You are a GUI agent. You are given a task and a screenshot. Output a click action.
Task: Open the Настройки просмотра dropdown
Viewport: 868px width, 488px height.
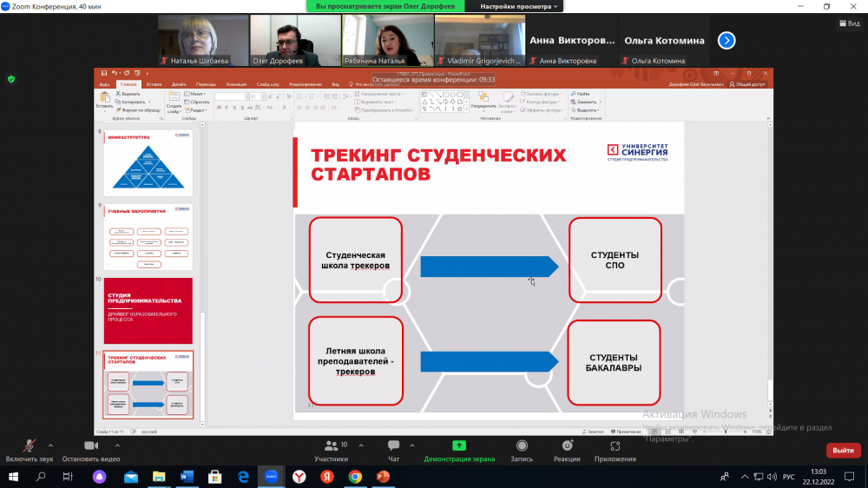tap(520, 6)
